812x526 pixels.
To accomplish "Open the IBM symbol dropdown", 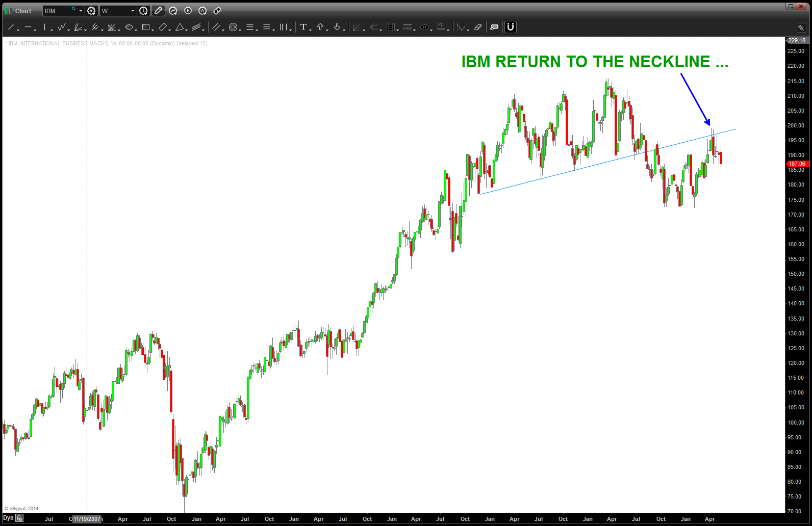I will coord(81,11).
